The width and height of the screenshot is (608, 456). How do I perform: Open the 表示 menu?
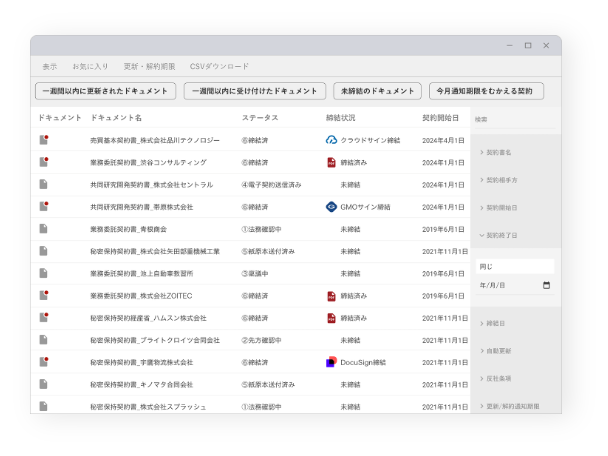coord(50,67)
